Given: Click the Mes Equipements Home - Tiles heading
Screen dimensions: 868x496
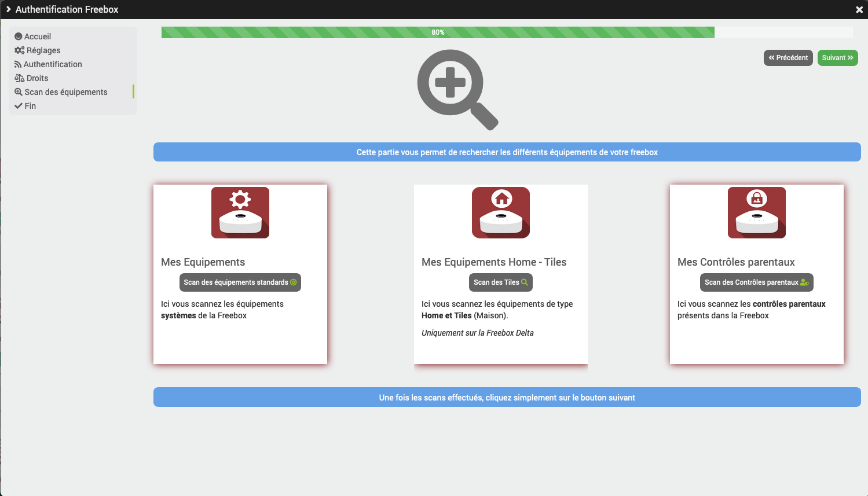Looking at the screenshot, I should [x=494, y=262].
